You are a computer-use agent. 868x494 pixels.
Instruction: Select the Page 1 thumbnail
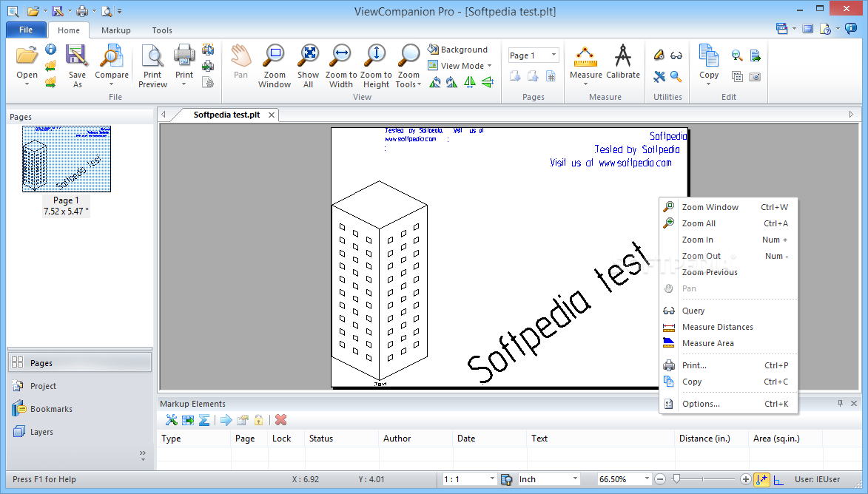click(67, 159)
